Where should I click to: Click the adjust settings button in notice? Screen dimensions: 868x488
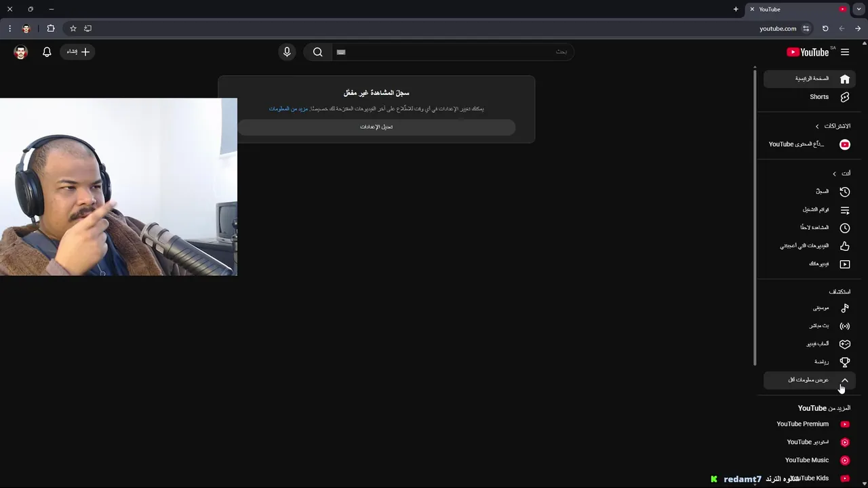click(376, 127)
